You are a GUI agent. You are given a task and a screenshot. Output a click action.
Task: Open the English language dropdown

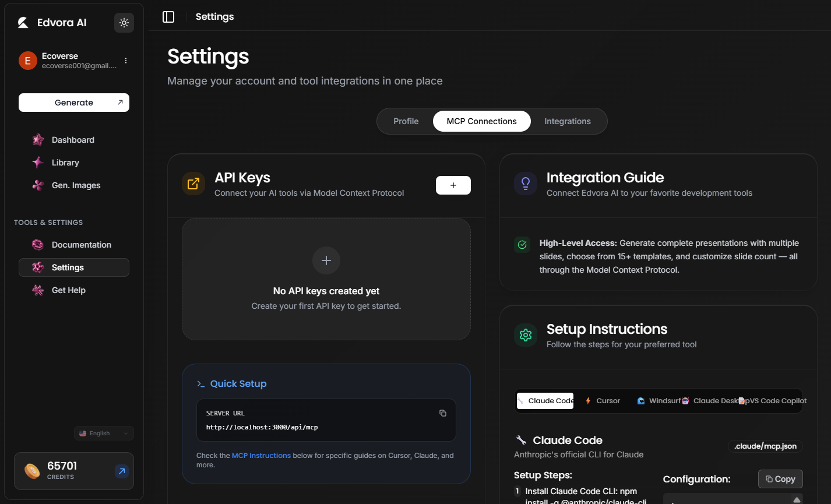point(104,433)
